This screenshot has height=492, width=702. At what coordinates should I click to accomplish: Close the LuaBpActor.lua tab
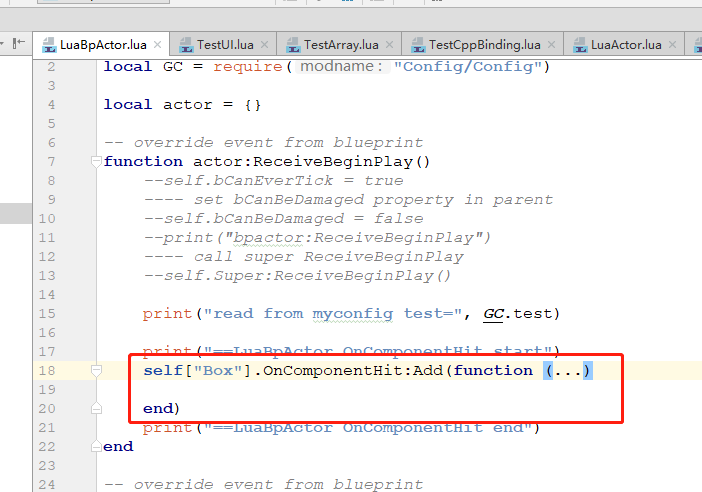coord(158,45)
